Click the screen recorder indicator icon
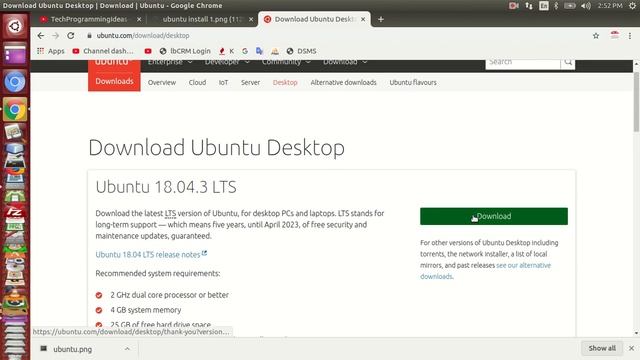Screen dimensions: 640x360 coord(513,6)
